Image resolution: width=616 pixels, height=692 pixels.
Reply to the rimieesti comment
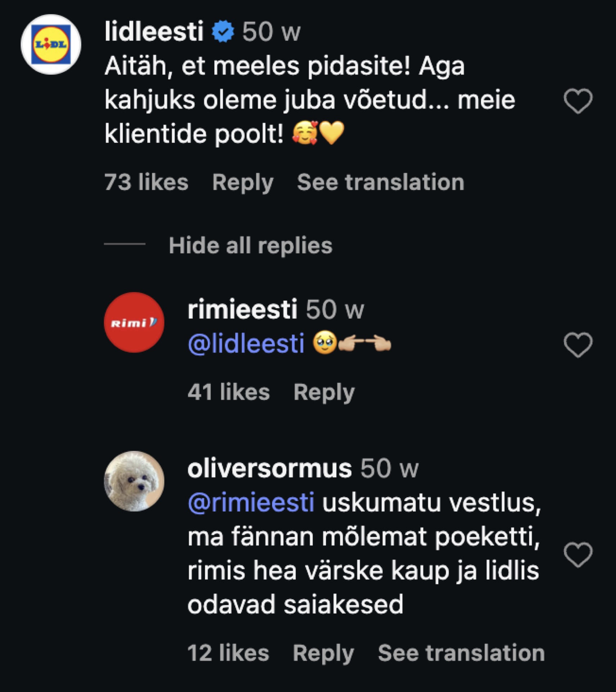click(324, 392)
